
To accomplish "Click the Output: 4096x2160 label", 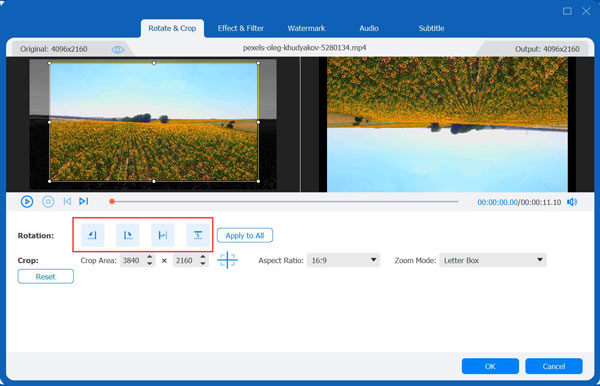I will click(547, 49).
